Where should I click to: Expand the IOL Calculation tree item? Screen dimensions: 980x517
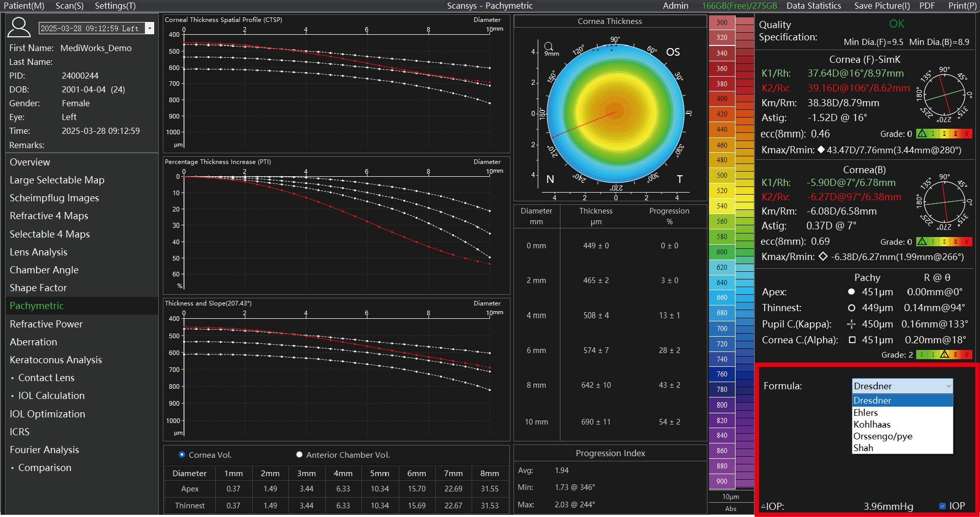[x=12, y=396]
